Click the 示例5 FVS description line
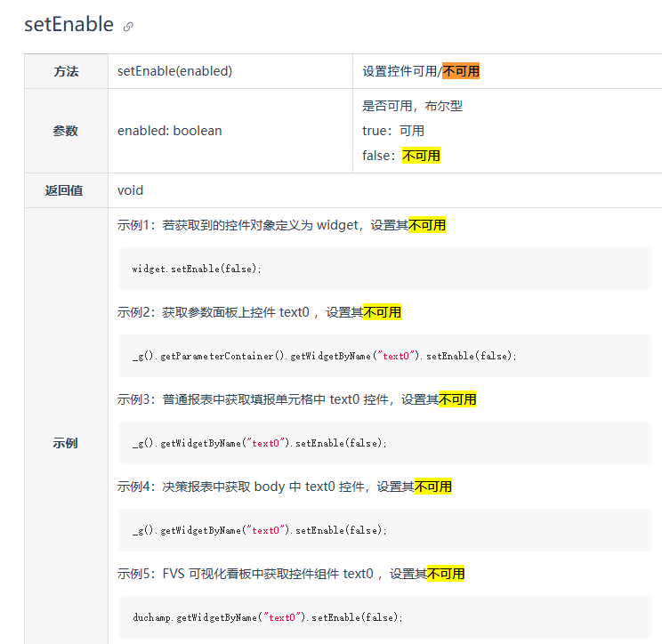662x644 pixels. point(291,574)
